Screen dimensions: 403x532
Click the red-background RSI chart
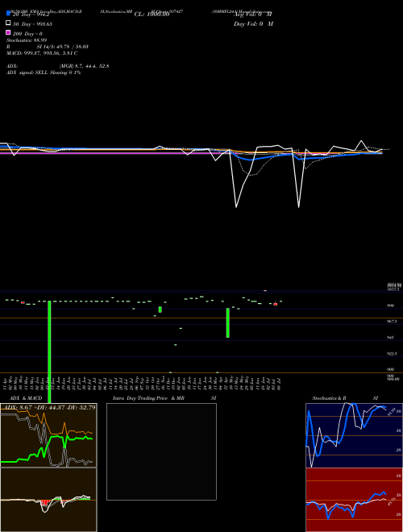click(354, 500)
